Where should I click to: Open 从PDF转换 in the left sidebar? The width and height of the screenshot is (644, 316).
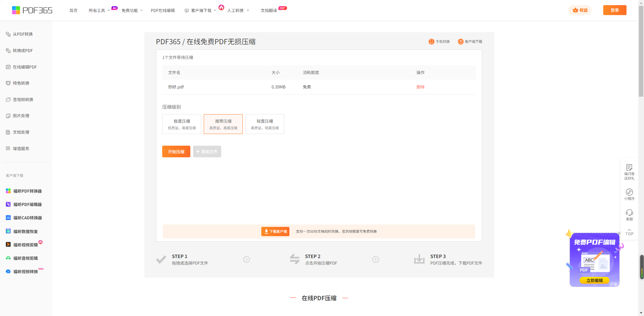23,34
